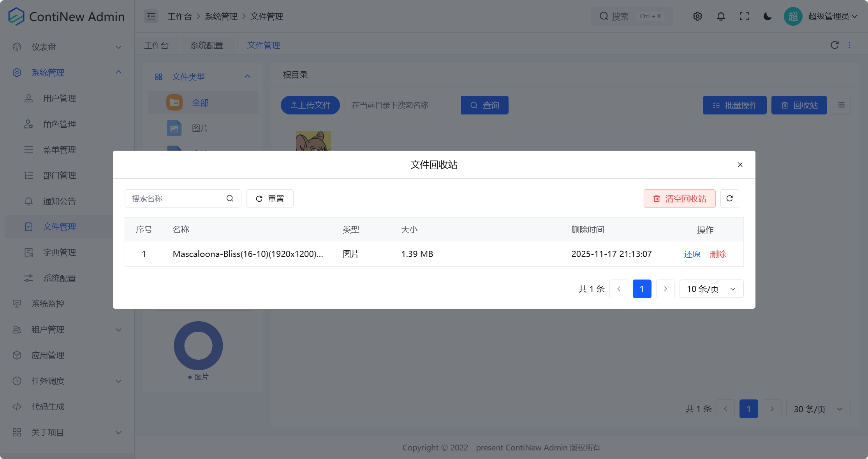
Task: Collapse the 文件类型 panel section
Action: [247, 77]
